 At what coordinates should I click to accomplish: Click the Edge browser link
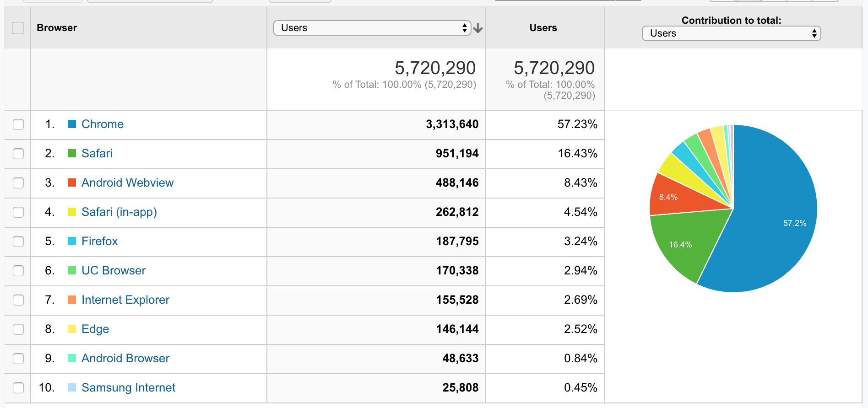coord(95,329)
